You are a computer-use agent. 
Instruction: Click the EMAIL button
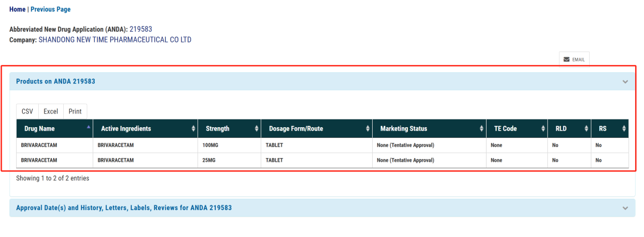click(574, 60)
